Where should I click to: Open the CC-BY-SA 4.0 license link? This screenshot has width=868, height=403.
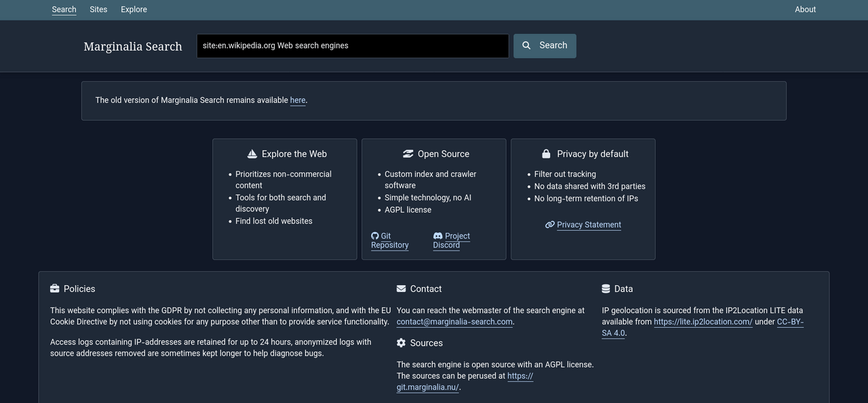tap(703, 327)
